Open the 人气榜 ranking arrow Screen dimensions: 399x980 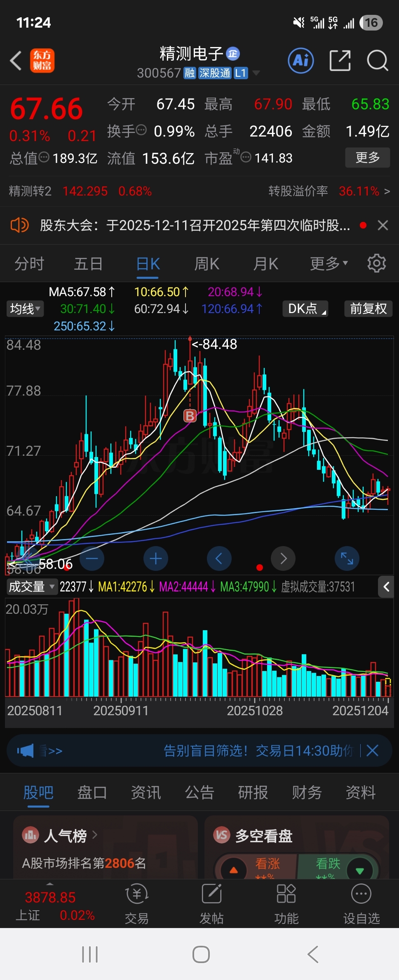click(95, 835)
